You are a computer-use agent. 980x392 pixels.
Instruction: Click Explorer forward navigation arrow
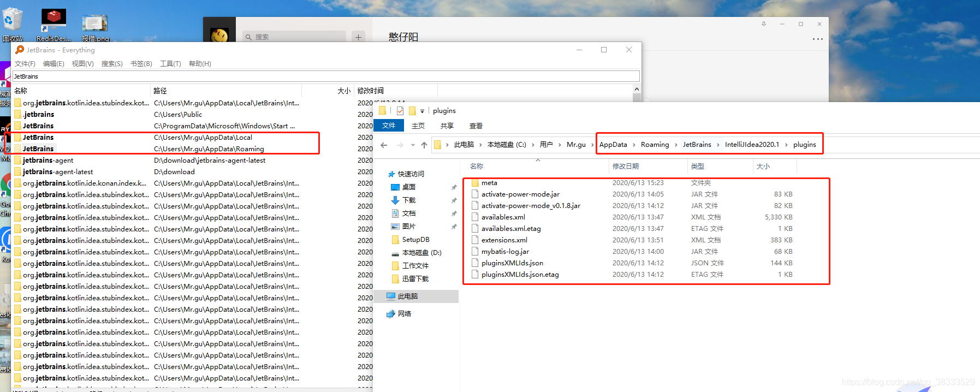[x=400, y=145]
